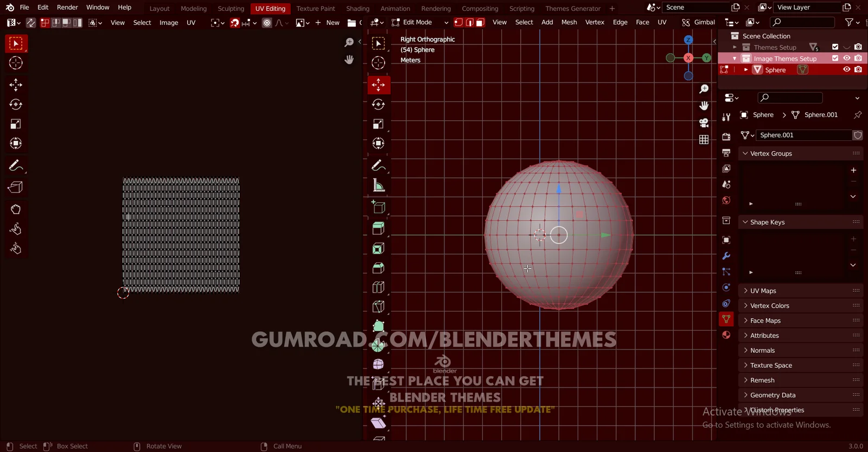
Task: Expand Themes Setup collection in outliner
Action: 735,47
